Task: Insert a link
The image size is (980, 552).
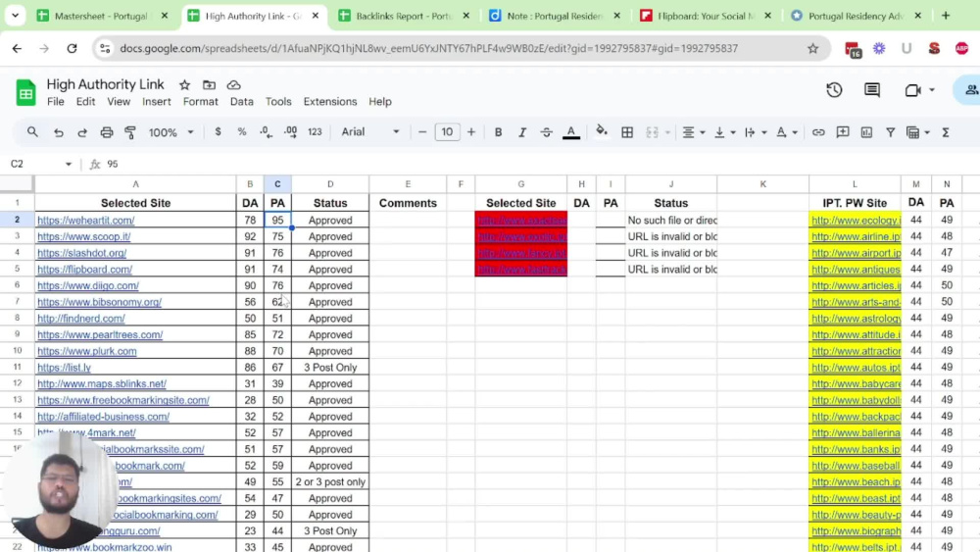Action: point(818,132)
